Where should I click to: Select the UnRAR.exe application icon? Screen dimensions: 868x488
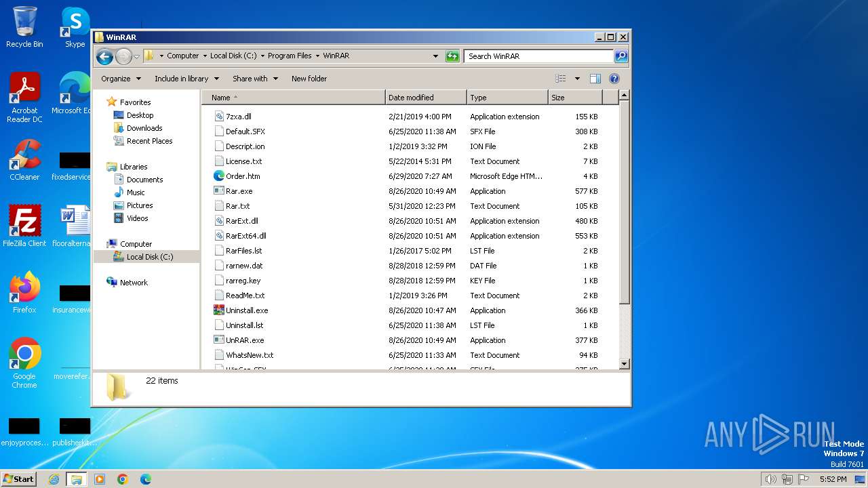coord(219,340)
